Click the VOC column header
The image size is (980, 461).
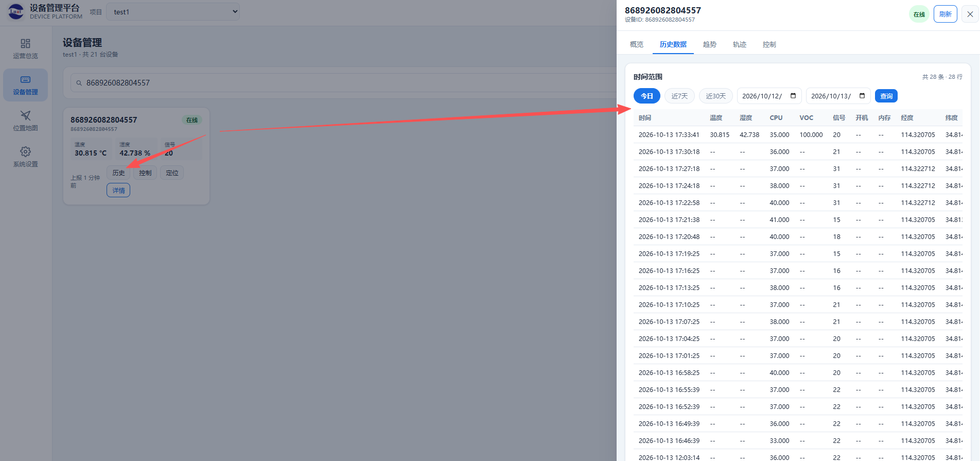[807, 118]
